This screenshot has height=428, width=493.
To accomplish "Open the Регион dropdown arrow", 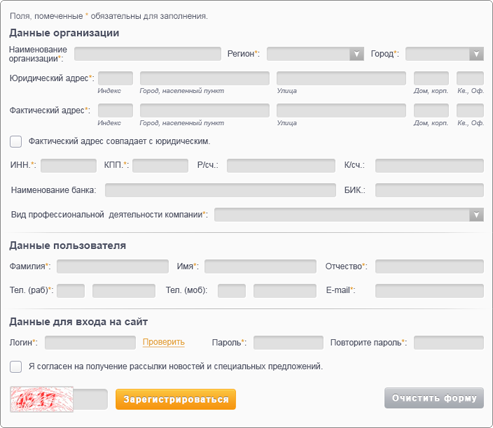I will [356, 54].
